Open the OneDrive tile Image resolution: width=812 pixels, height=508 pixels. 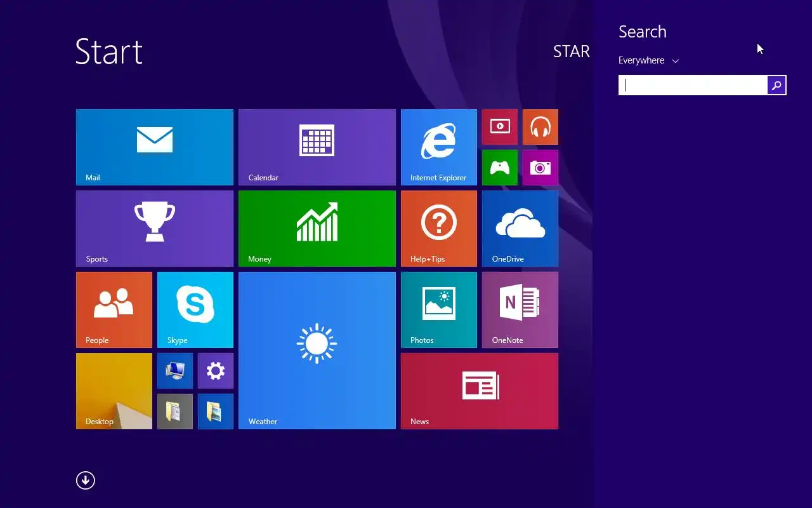pyautogui.click(x=520, y=229)
